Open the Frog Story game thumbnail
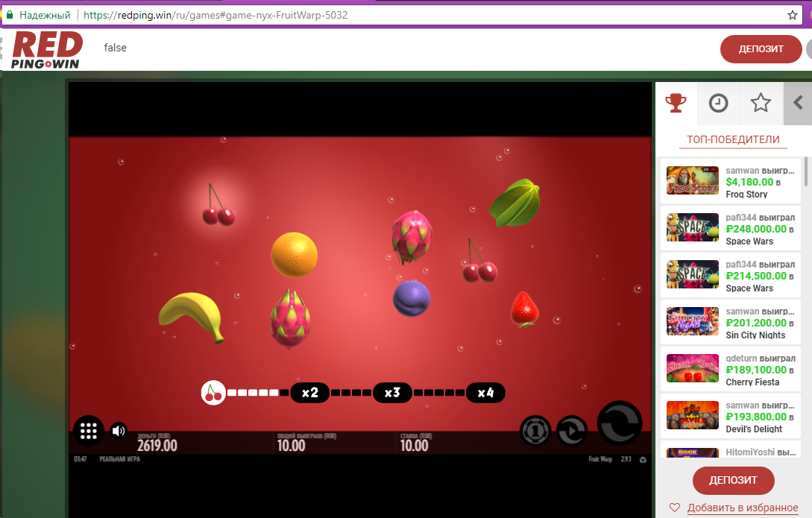 693,180
